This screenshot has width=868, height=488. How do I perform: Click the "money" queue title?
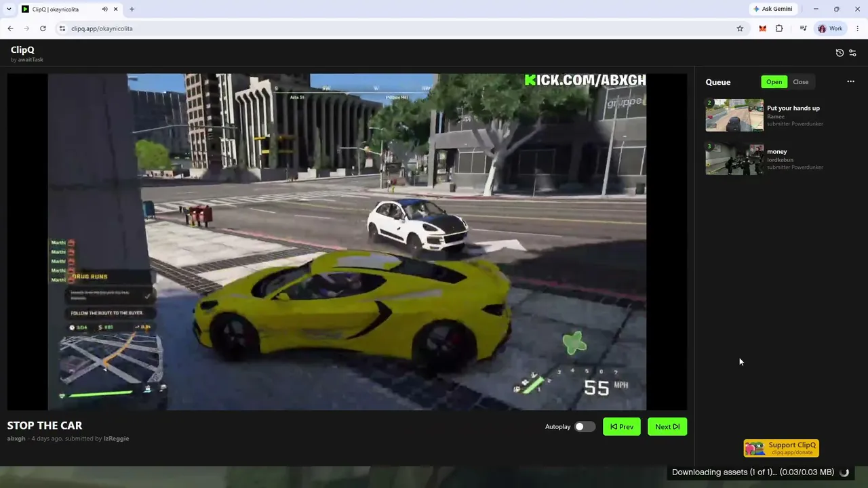777,152
